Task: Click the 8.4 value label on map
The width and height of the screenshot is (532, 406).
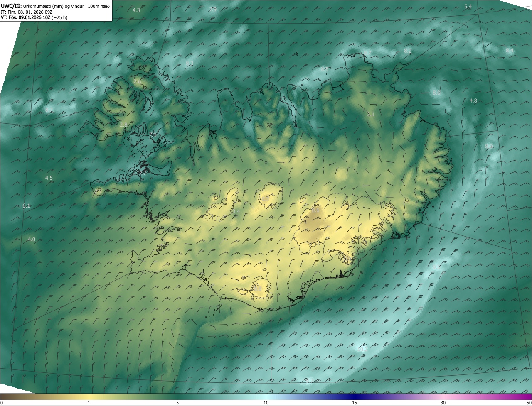Action: 510,50
